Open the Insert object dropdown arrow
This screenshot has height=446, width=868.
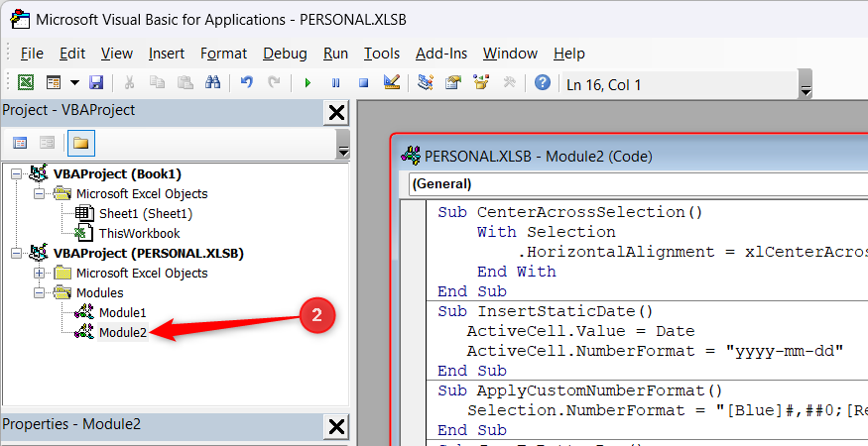74,83
